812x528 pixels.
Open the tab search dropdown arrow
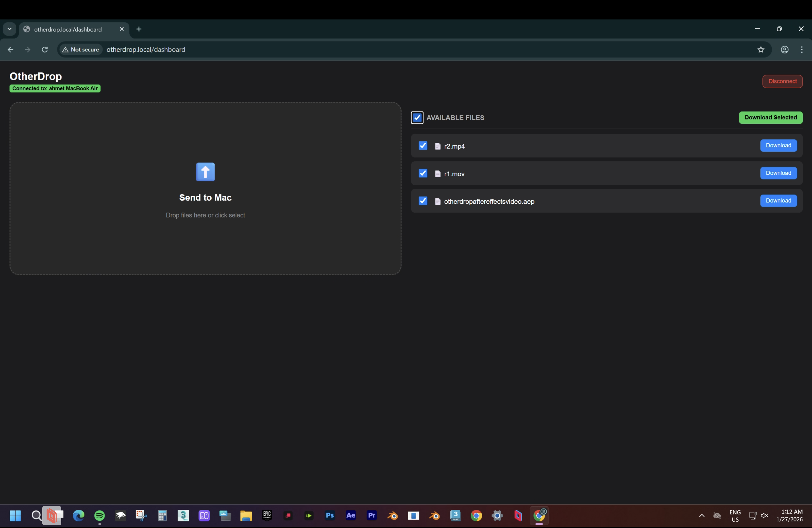9,29
